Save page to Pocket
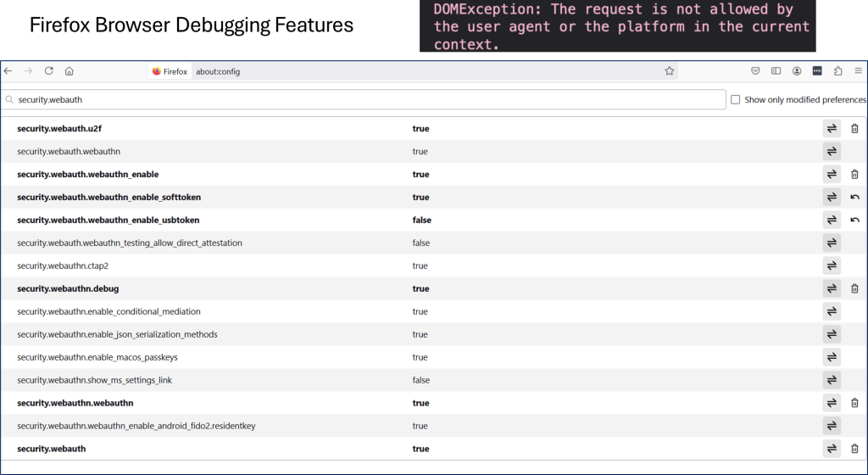The width and height of the screenshot is (868, 475). tap(755, 71)
